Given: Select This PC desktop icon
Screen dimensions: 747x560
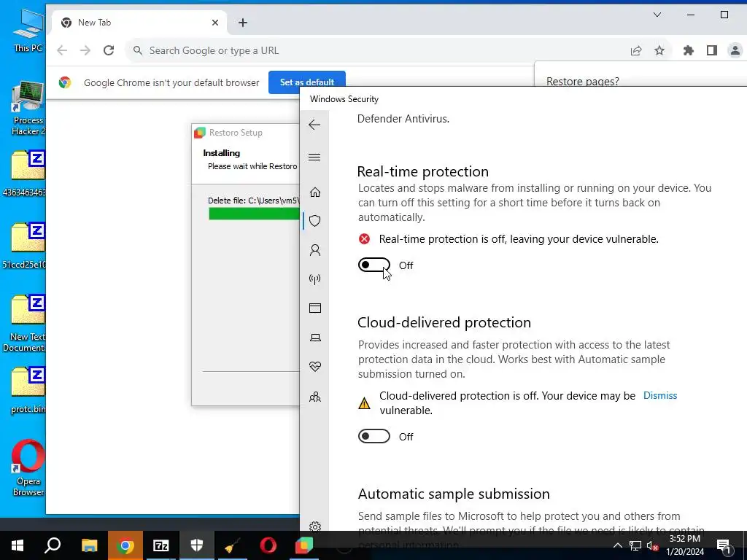Looking at the screenshot, I should [x=28, y=31].
